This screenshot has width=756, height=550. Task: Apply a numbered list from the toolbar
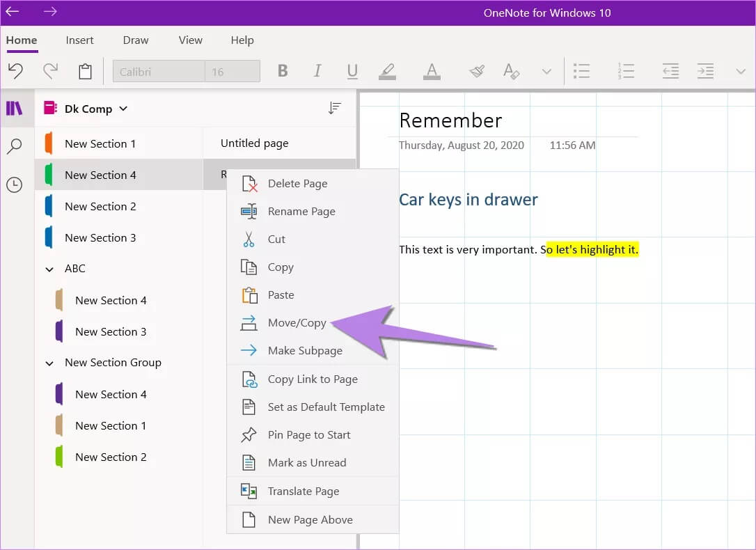[625, 71]
